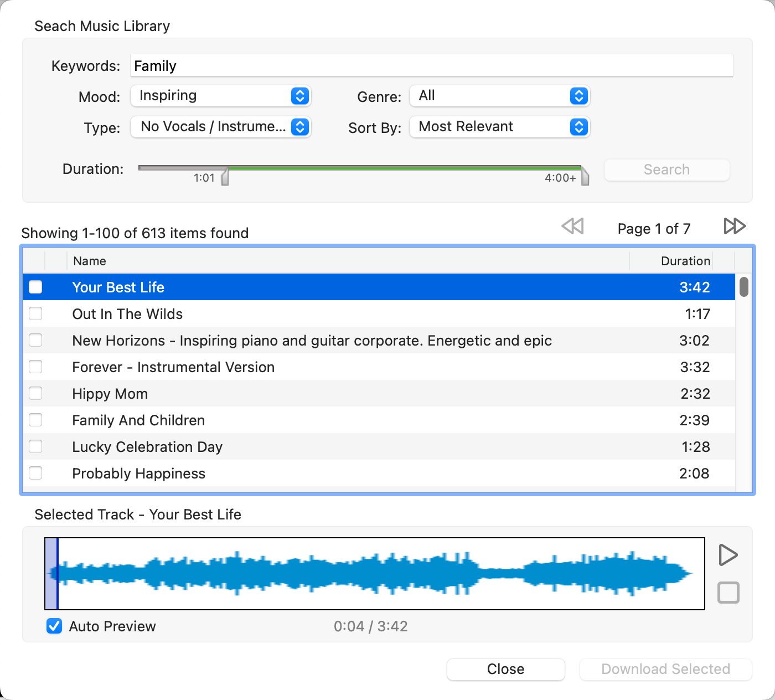
Task: Open the Type dropdown menu
Action: [x=221, y=127]
